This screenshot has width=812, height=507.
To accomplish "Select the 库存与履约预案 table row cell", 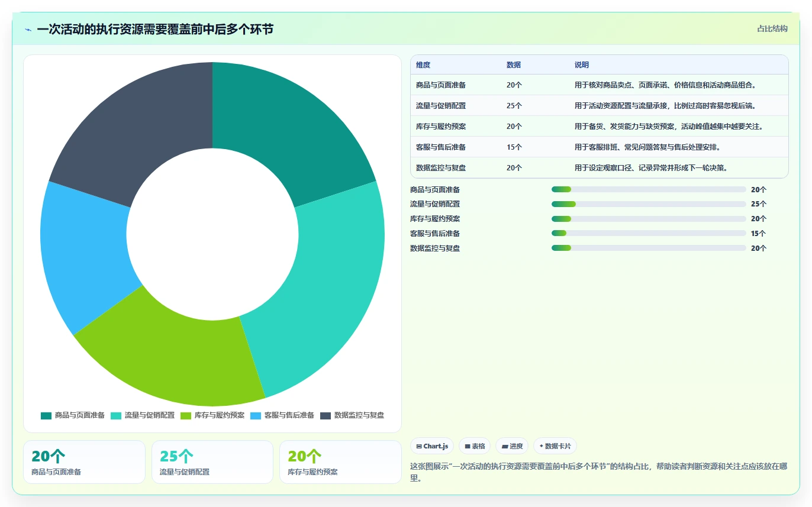I will [x=441, y=127].
